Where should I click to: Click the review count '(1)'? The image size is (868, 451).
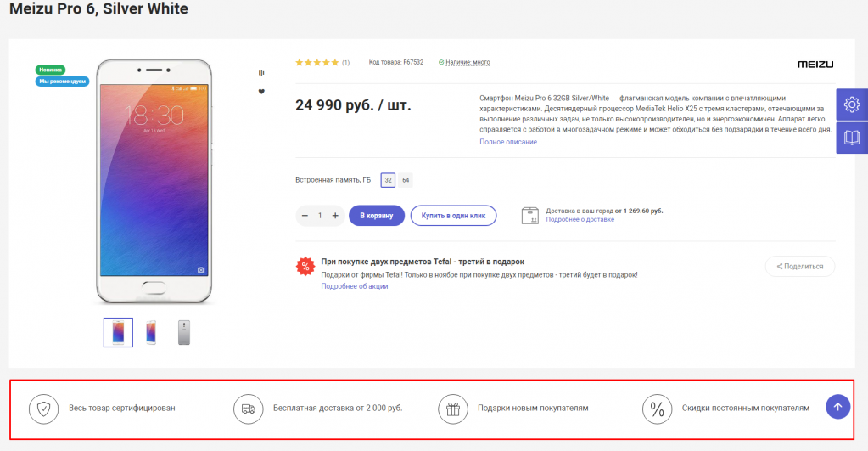[345, 63]
